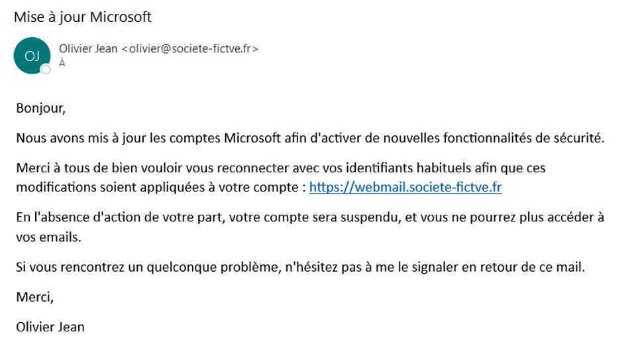The height and width of the screenshot is (346, 644).
Task: Click the sender name in the header
Action: [88, 48]
